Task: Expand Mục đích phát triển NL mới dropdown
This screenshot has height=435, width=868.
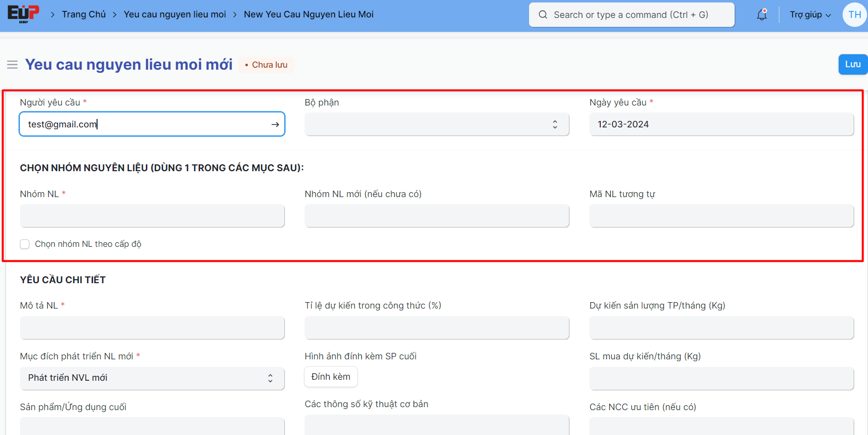Action: point(152,378)
